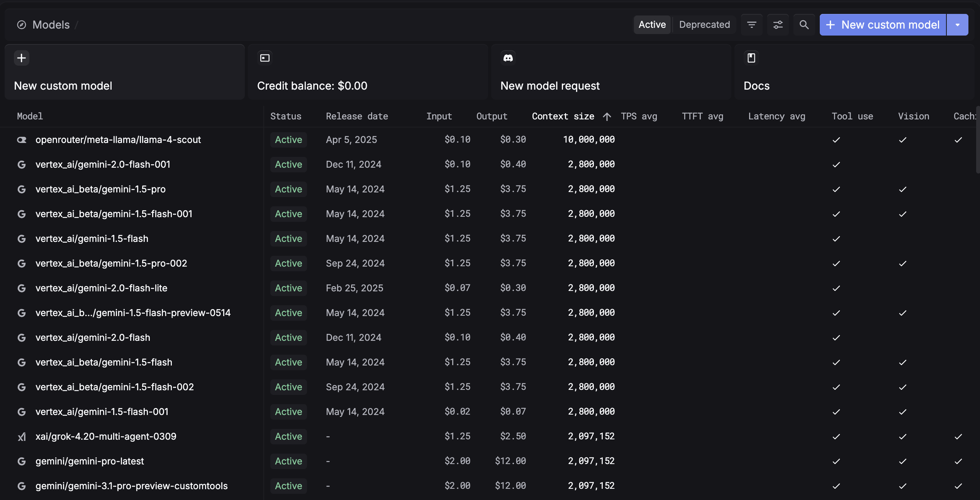Click the sort arrow next to Context size
The height and width of the screenshot is (500, 980).
[x=607, y=116]
